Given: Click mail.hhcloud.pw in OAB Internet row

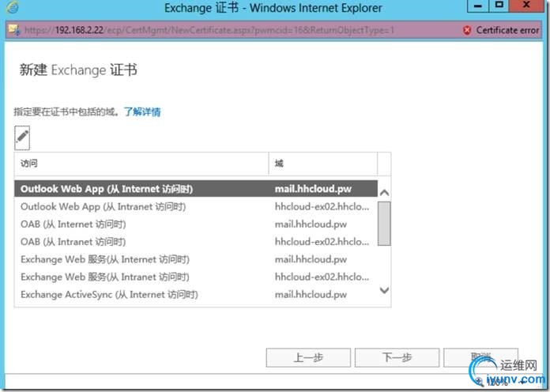Looking at the screenshot, I should [x=311, y=224].
